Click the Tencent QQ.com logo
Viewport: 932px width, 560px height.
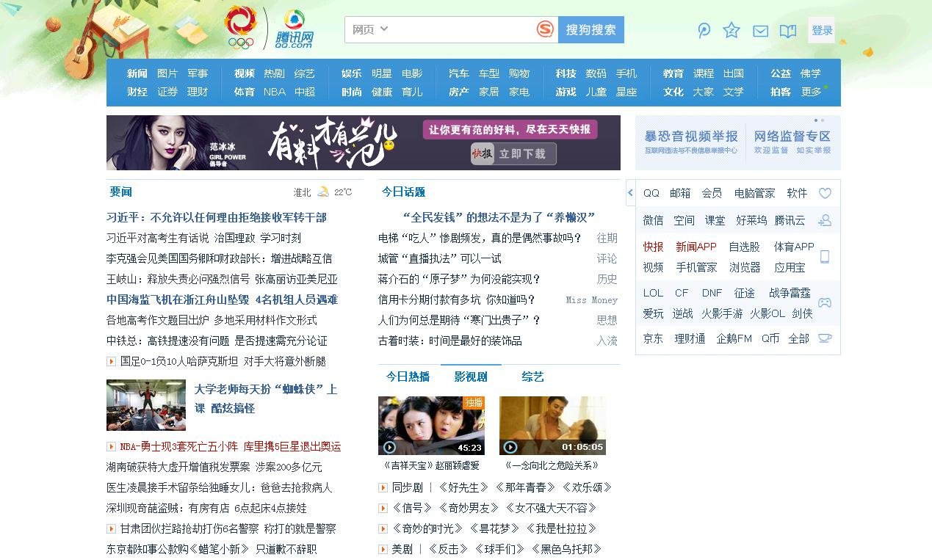click(x=295, y=30)
